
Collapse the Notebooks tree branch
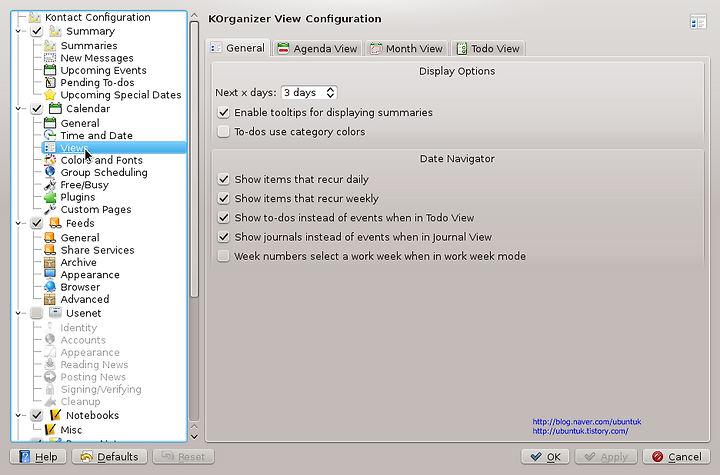pos(18,415)
